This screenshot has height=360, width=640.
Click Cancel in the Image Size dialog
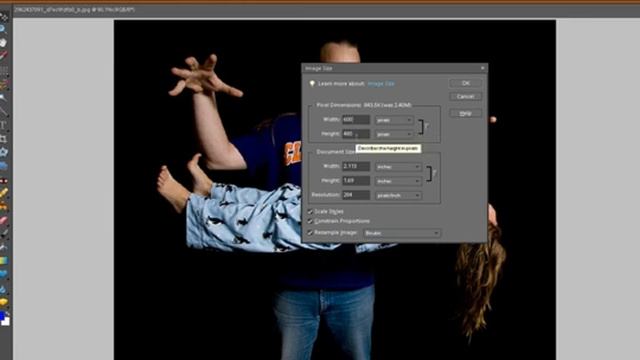click(466, 97)
